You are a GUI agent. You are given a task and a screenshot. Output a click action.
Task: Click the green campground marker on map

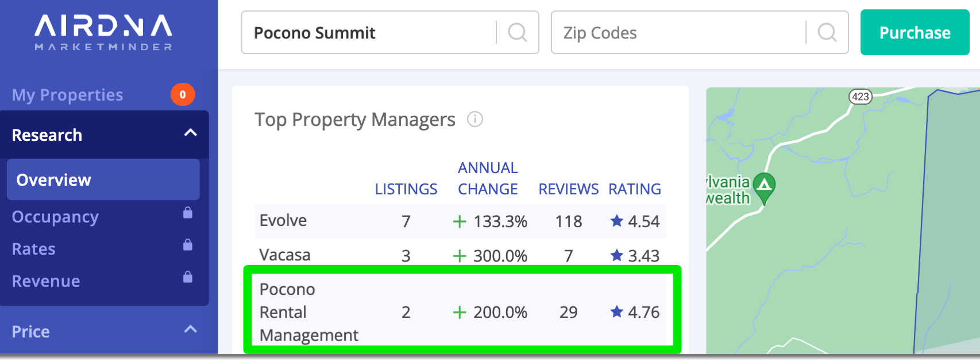764,188
